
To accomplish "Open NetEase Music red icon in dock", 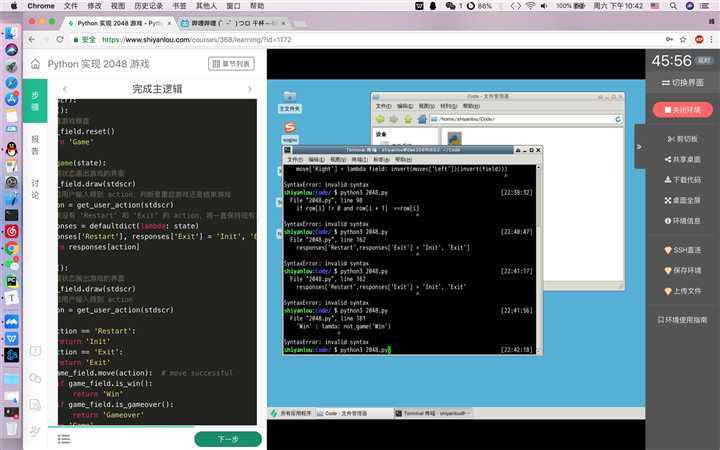I will (11, 232).
